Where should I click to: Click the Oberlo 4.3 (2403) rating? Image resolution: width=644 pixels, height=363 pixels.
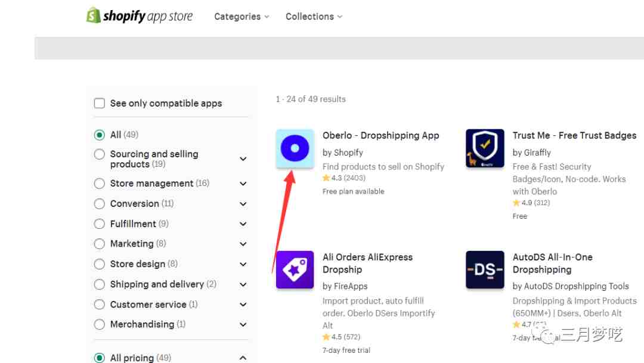(344, 178)
